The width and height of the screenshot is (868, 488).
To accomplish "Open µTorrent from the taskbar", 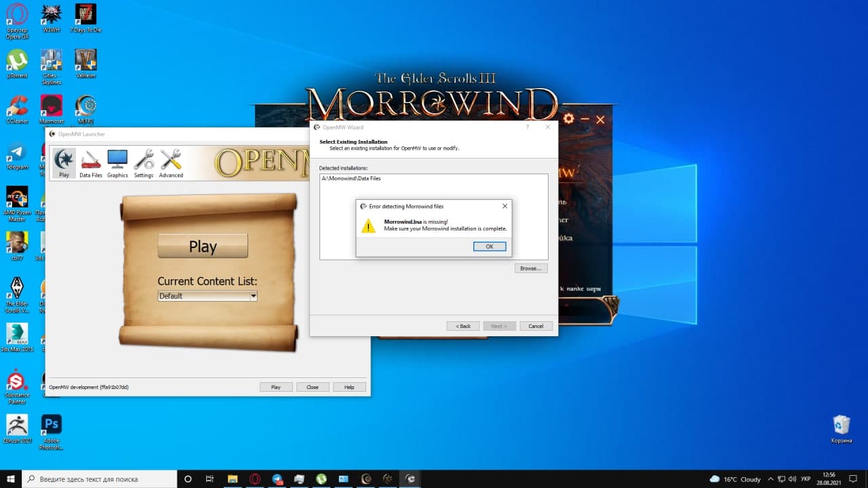I will 321,479.
